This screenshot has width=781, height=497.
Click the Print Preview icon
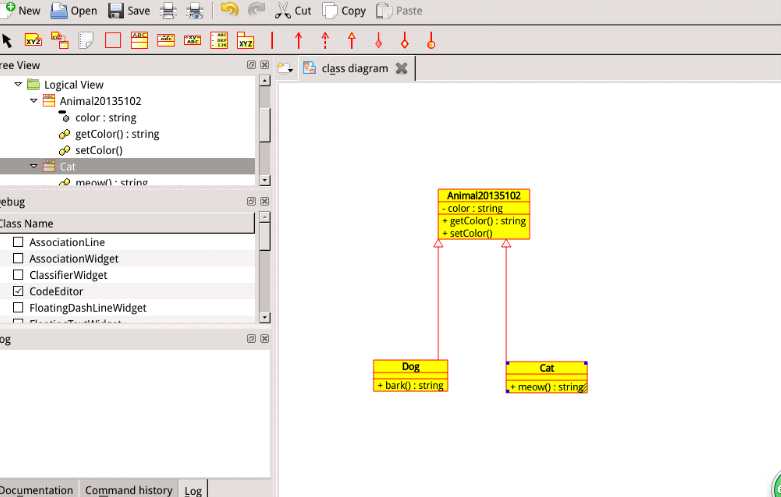coord(195,10)
